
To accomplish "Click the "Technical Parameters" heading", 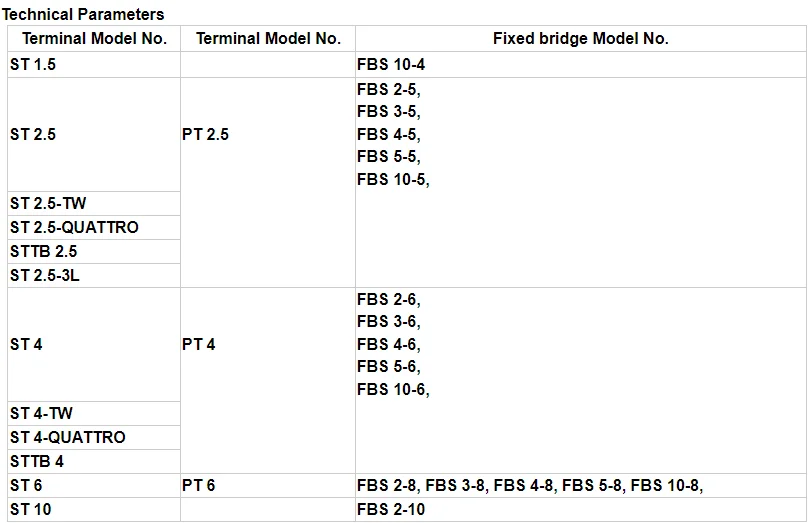I will 83,14.
